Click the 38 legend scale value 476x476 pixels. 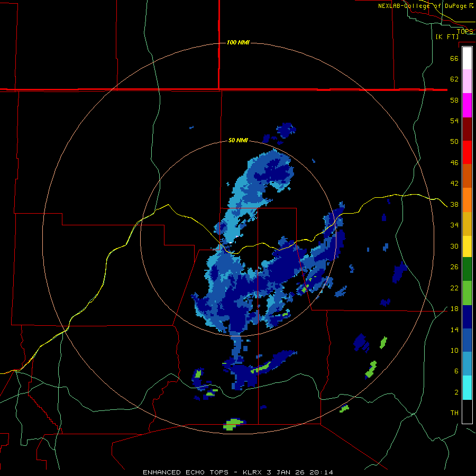pyautogui.click(x=454, y=205)
